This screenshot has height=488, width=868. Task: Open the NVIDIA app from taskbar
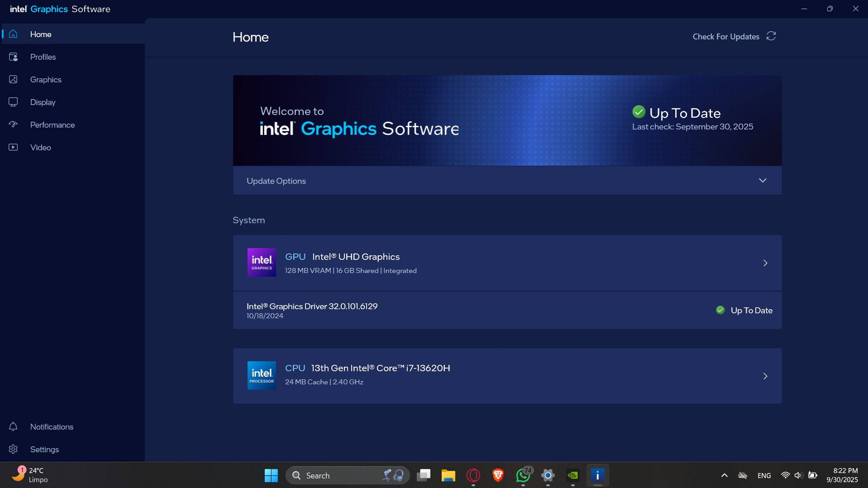(572, 475)
